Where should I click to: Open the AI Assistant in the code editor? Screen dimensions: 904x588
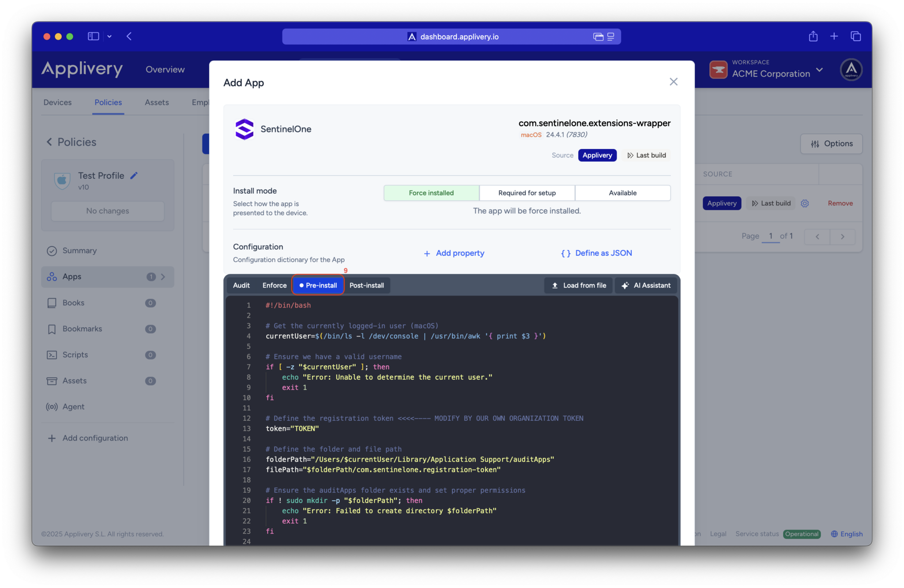pos(646,285)
